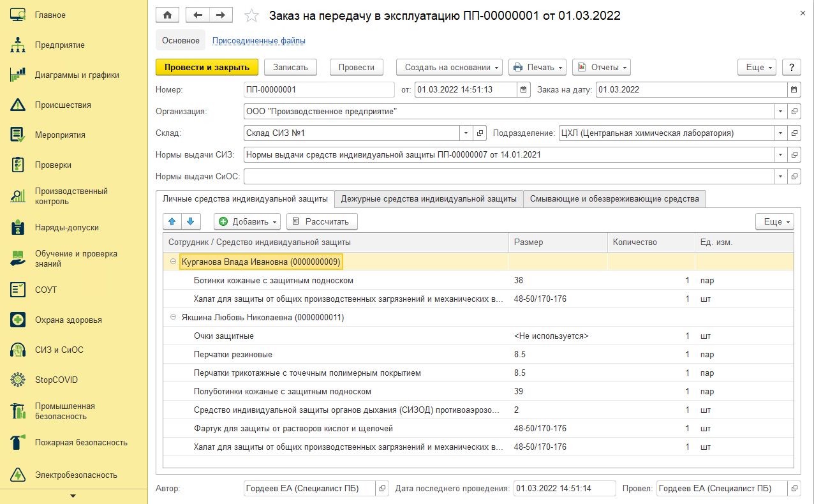Collapse the Якшина Любовь Николаевна group

point(173,317)
